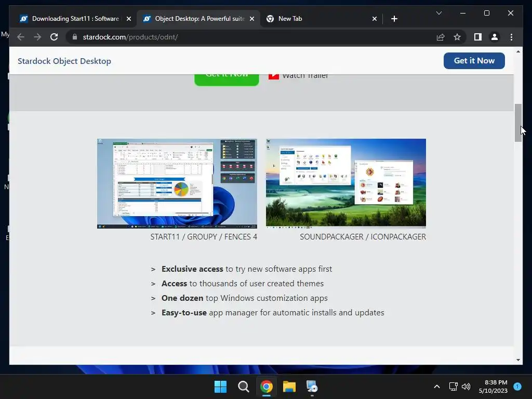The height and width of the screenshot is (399, 532).
Task: Close the Downloading Start11 tab
Action: click(x=129, y=19)
